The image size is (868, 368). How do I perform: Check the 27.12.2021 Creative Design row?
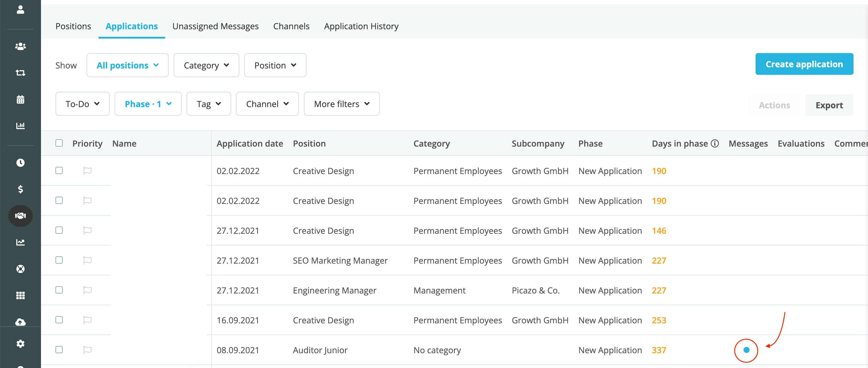tap(59, 230)
